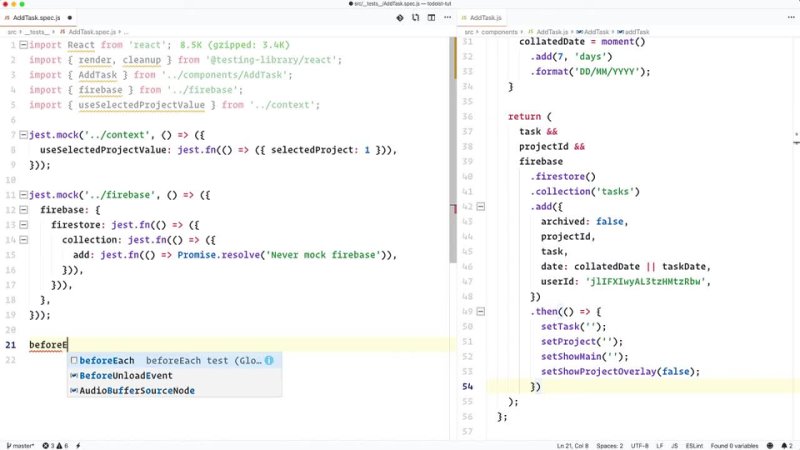Choose AudioBufferSourceNode from suggestions
The height and width of the screenshot is (450, 800).
point(174,390)
